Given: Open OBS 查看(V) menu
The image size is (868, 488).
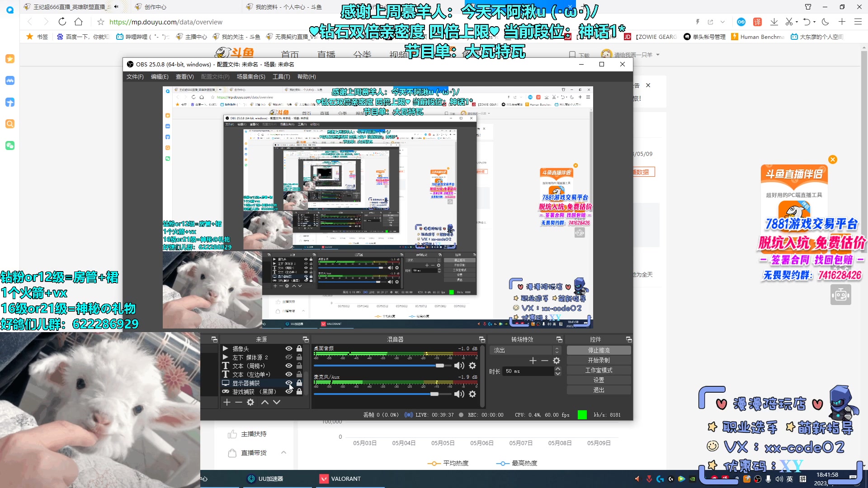Looking at the screenshot, I should [184, 77].
